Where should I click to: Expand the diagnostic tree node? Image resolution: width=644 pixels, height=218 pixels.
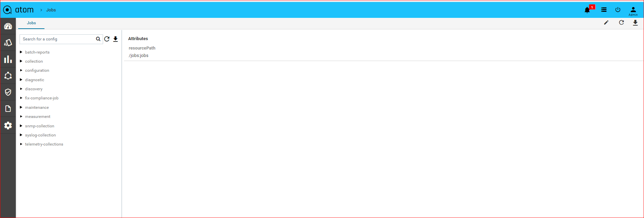coord(21,80)
